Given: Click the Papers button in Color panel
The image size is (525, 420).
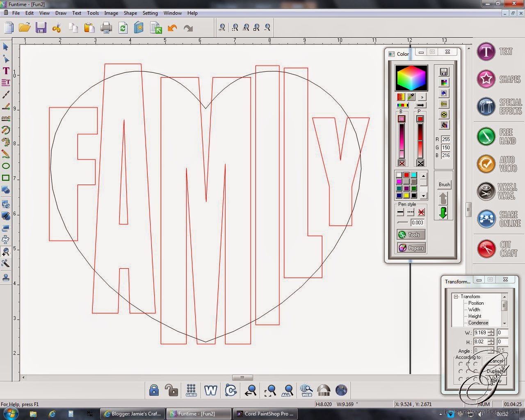Looking at the screenshot, I should click(x=411, y=248).
